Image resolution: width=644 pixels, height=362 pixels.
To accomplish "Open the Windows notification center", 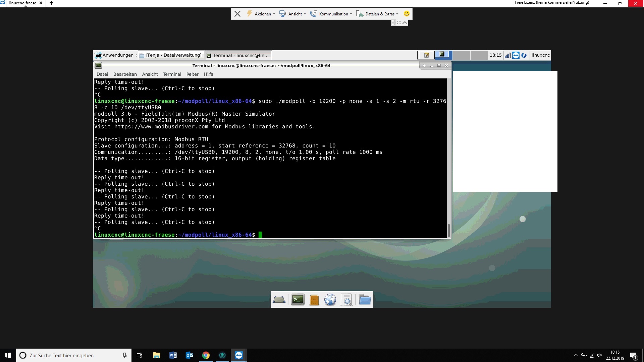I will [x=633, y=355].
